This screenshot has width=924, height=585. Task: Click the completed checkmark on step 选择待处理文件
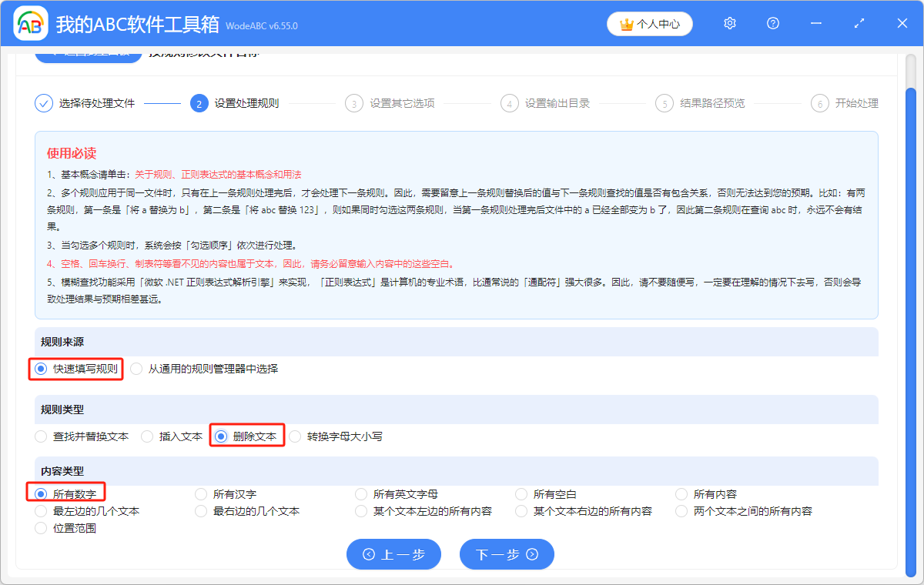(44, 102)
